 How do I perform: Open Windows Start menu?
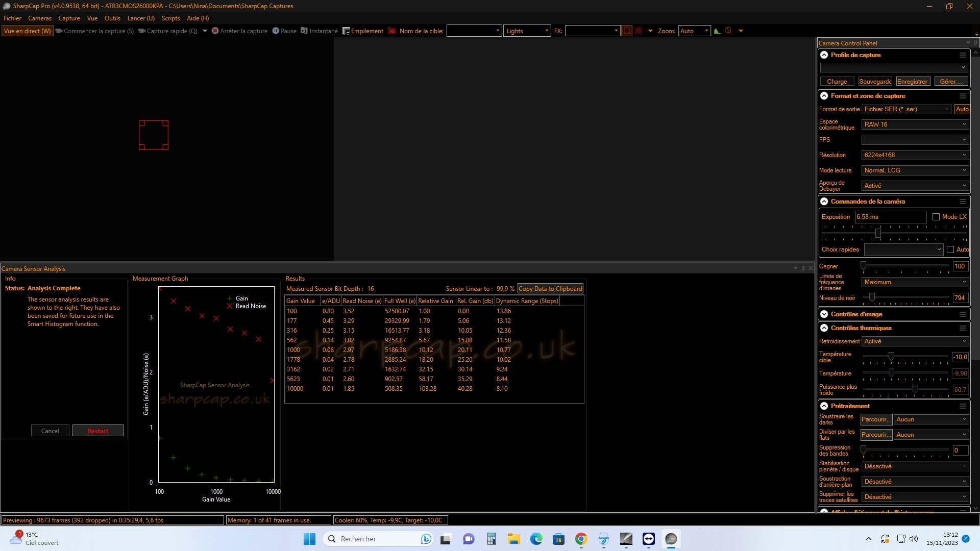309,539
